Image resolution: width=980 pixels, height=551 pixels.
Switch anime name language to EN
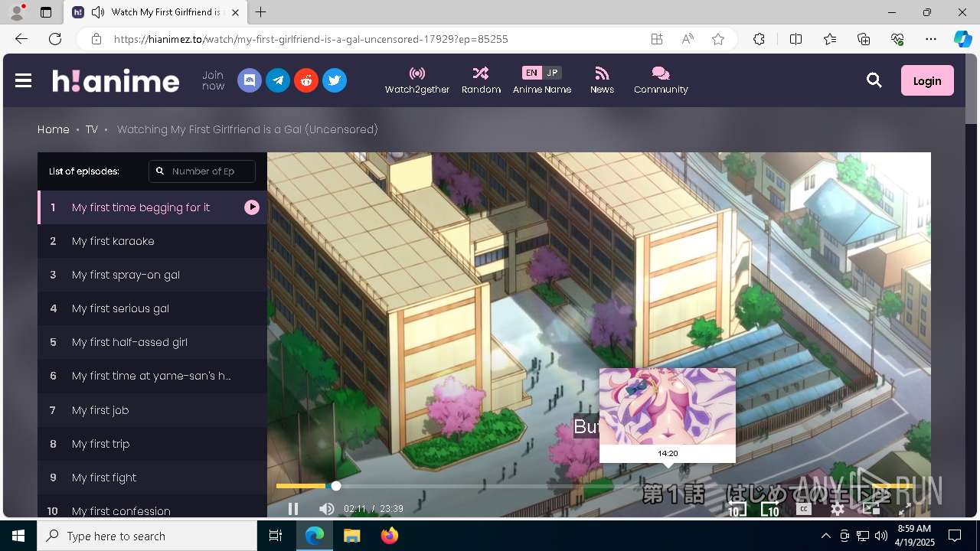pos(531,73)
